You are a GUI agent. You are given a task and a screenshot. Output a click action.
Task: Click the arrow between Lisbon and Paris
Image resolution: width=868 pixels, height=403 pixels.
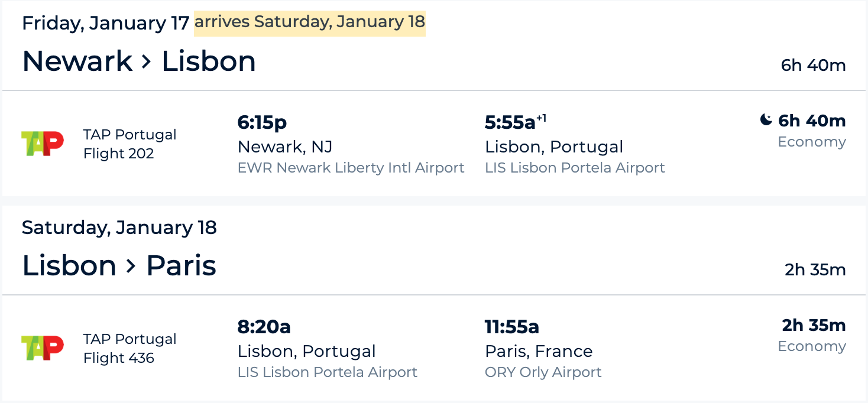[x=131, y=266]
